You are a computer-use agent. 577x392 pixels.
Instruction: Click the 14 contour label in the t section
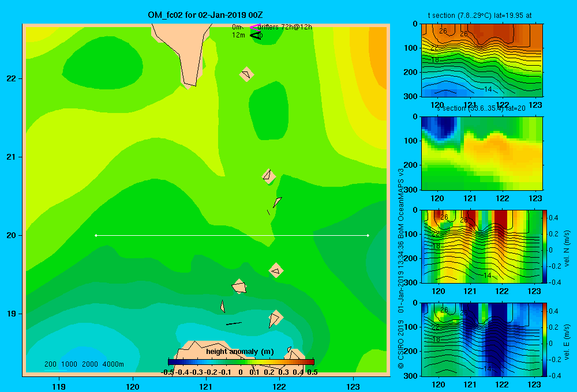point(488,89)
